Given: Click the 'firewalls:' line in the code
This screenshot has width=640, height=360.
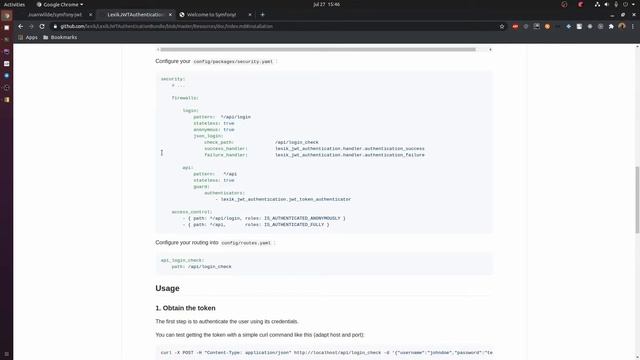Looking at the screenshot, I should 185,98.
